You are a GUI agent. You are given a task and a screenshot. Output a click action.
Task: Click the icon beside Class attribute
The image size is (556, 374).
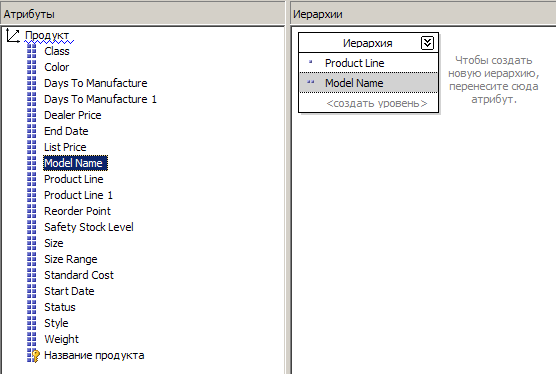pyautogui.click(x=32, y=51)
